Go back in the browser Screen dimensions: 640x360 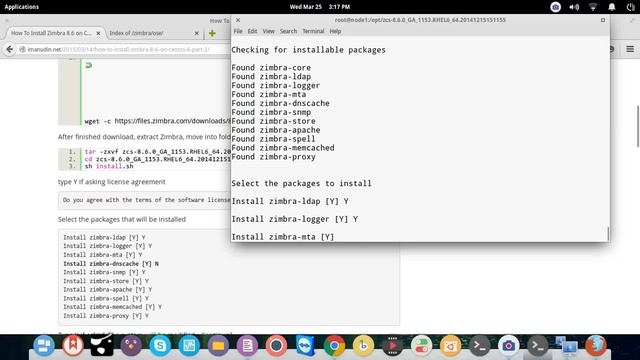click(x=9, y=49)
